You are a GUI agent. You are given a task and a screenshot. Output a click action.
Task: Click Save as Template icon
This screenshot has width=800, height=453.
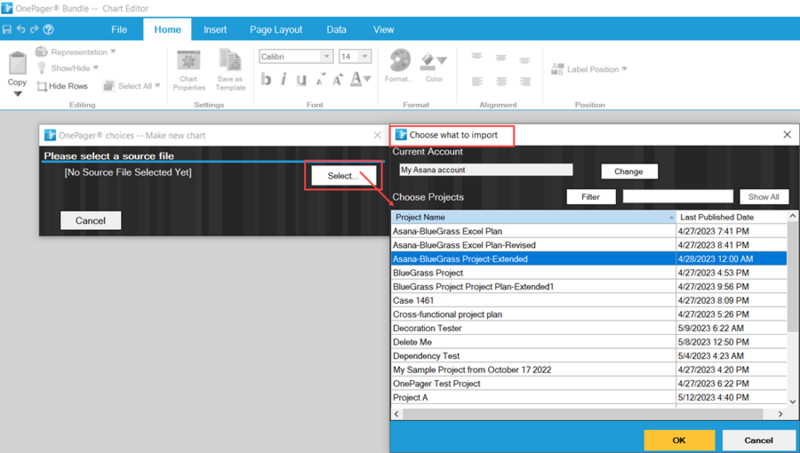tap(231, 70)
